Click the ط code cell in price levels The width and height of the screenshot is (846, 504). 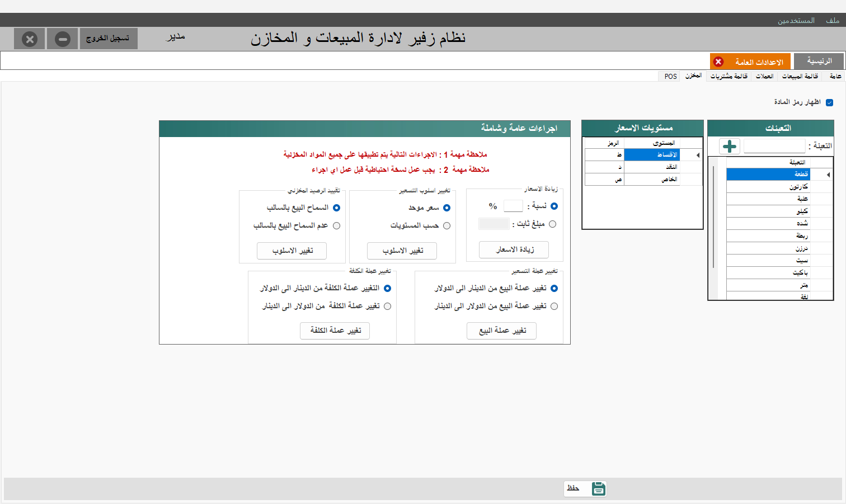coord(604,155)
